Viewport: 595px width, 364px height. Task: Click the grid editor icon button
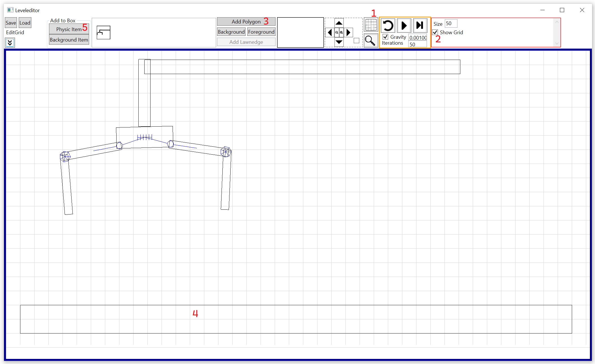click(x=371, y=25)
